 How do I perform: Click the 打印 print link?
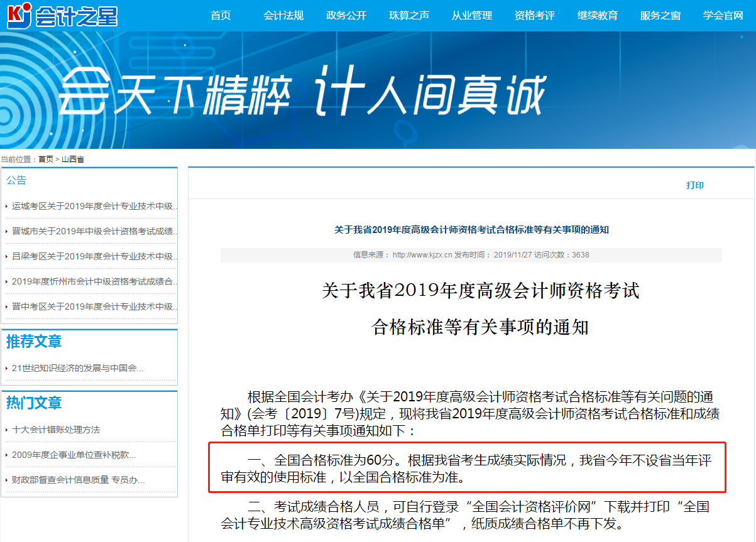695,185
